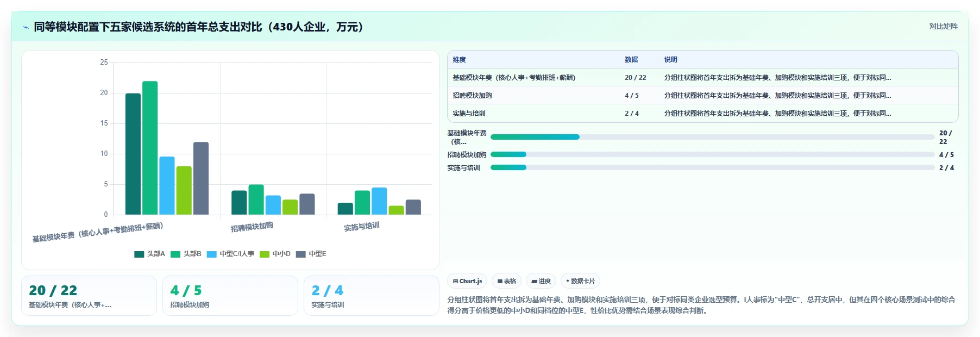This screenshot has width=980, height=337.
Task: Click table value 2 / 4
Action: coord(632,114)
